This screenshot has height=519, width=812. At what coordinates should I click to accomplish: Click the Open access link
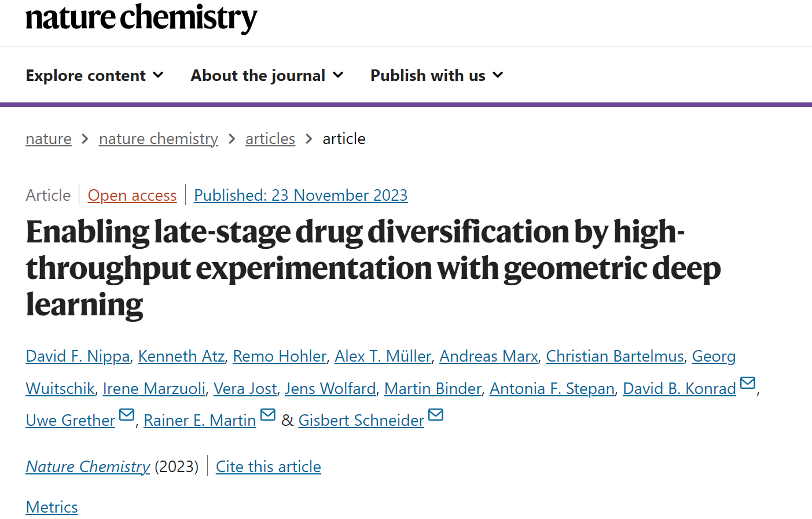(x=132, y=196)
